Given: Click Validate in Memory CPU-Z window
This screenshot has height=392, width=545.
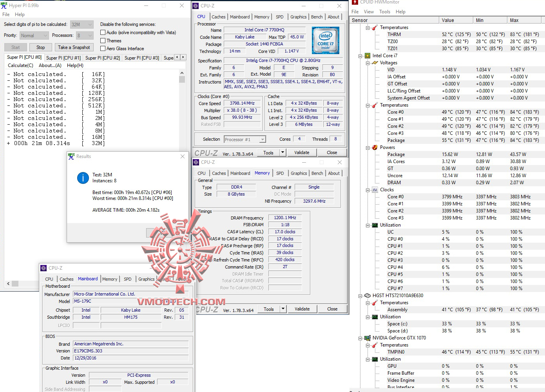Looking at the screenshot, I should point(302,309).
